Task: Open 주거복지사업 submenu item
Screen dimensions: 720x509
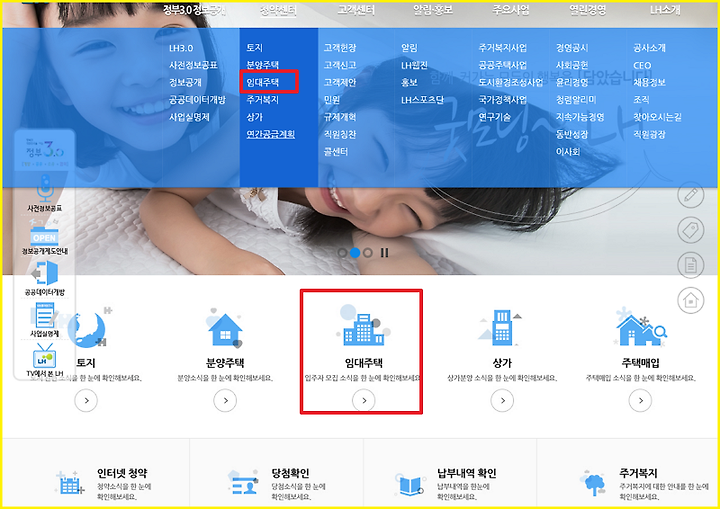Action: (x=503, y=48)
